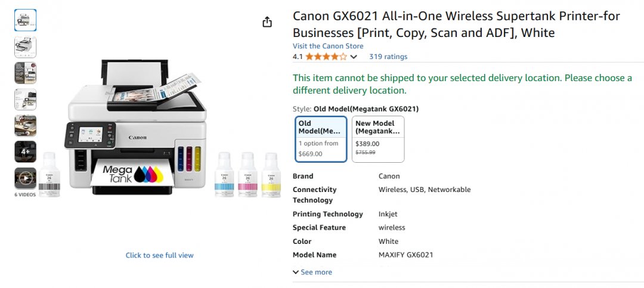Play the product video thumbnail
The width and height of the screenshot is (644, 288).
pyautogui.click(x=26, y=178)
